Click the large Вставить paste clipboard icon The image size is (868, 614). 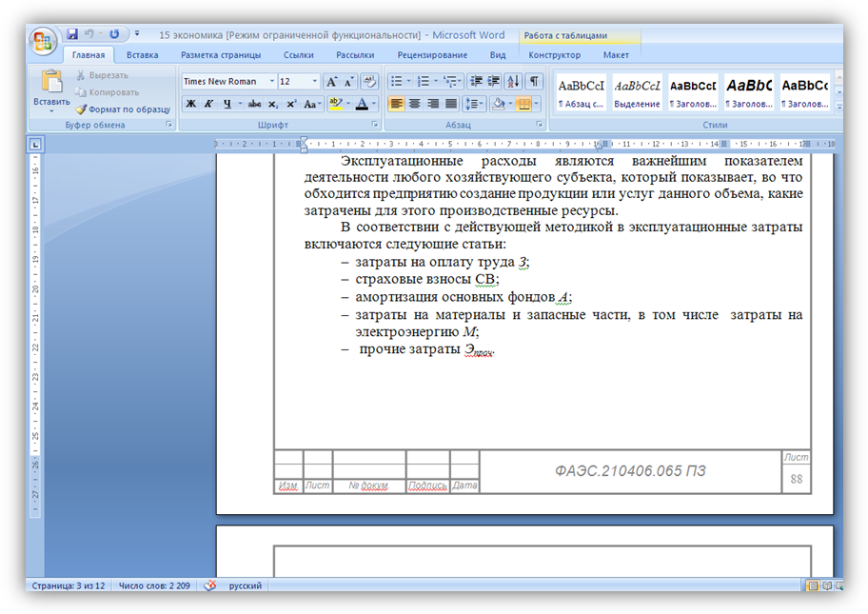(51, 82)
